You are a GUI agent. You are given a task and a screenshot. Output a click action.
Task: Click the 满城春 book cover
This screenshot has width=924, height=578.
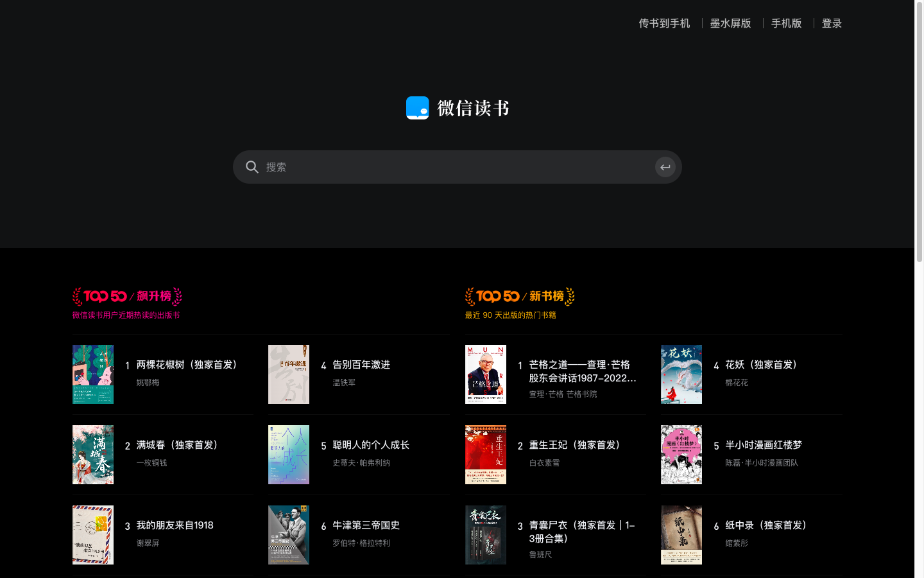(x=93, y=455)
